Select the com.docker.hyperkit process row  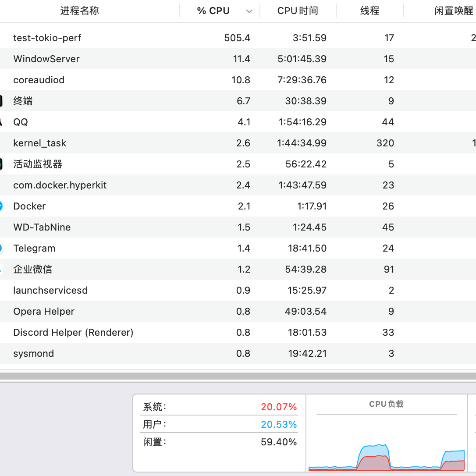point(238,185)
